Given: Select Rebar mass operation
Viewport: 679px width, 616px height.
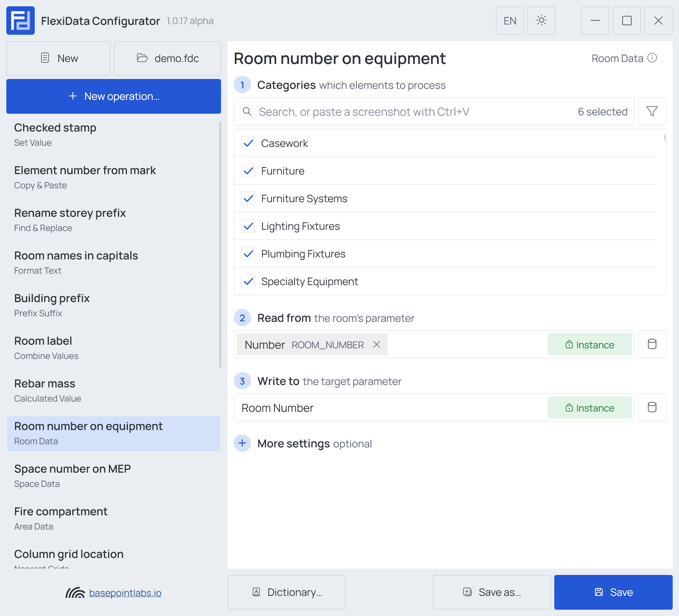Looking at the screenshot, I should 113,390.
